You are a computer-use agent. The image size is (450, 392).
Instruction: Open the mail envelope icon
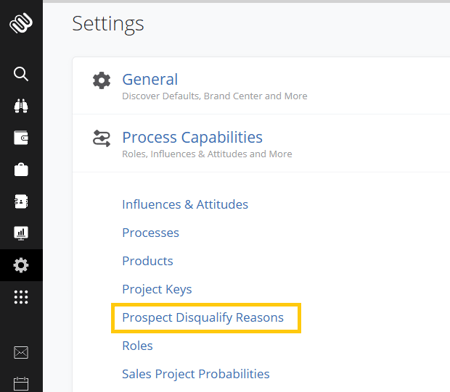click(21, 352)
